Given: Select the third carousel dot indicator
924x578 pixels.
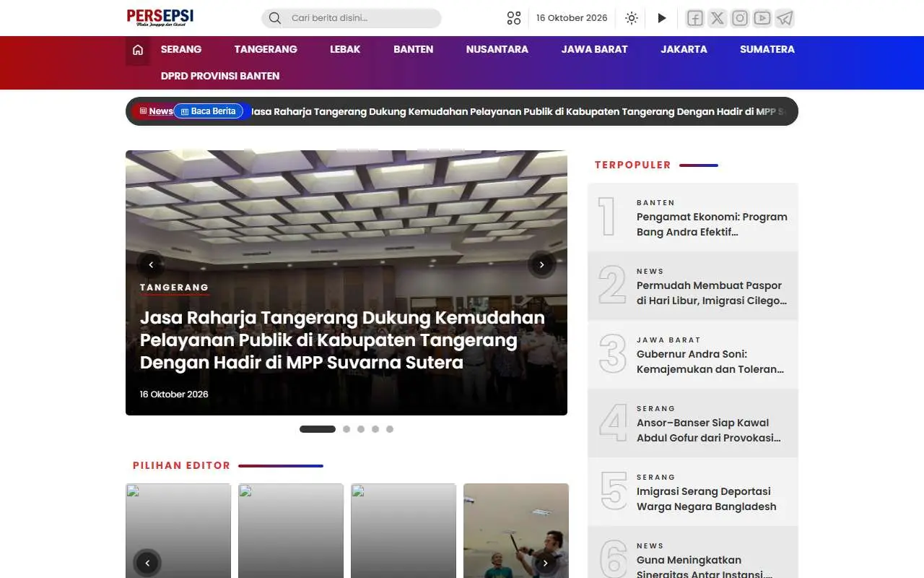Looking at the screenshot, I should click(x=361, y=429).
